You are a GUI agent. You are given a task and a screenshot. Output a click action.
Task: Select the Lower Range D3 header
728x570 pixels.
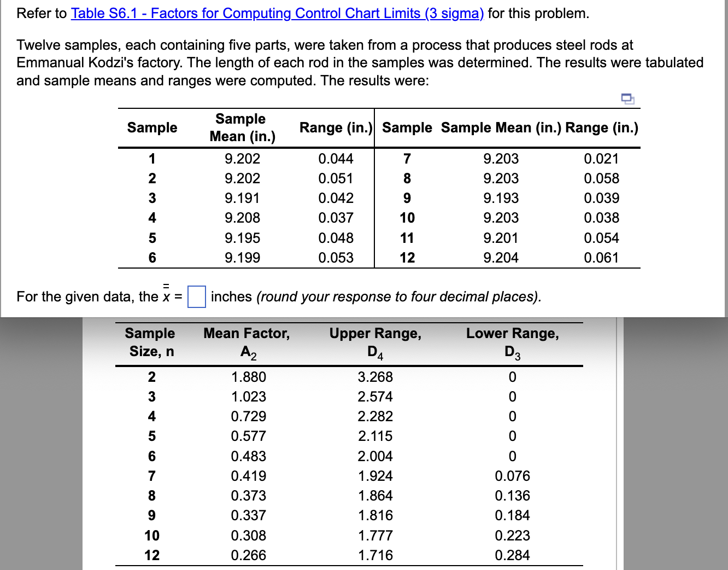pyautogui.click(x=513, y=342)
